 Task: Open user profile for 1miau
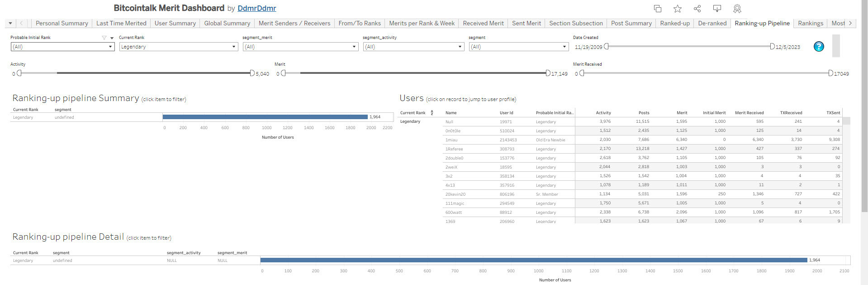451,140
